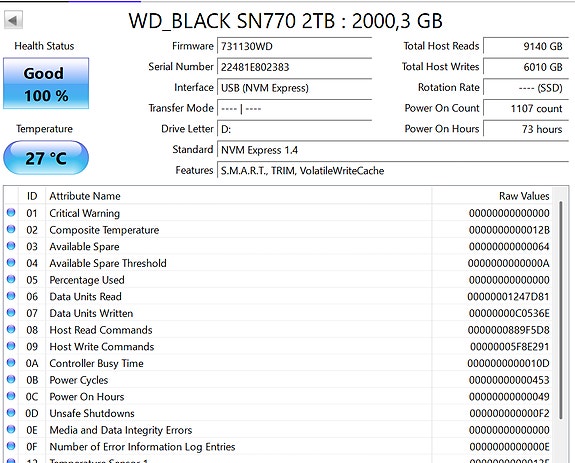Click the Firmware field showing 731130WD
The height and width of the screenshot is (463, 575).
(294, 47)
